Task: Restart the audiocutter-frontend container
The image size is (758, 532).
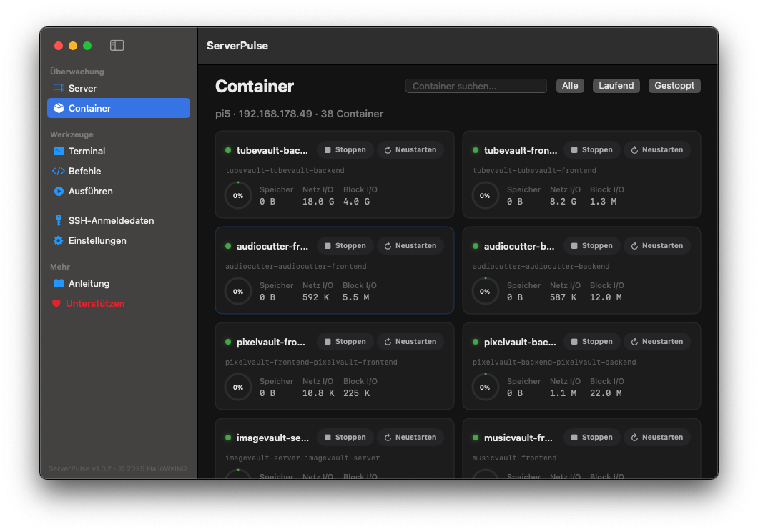Action: coord(410,245)
